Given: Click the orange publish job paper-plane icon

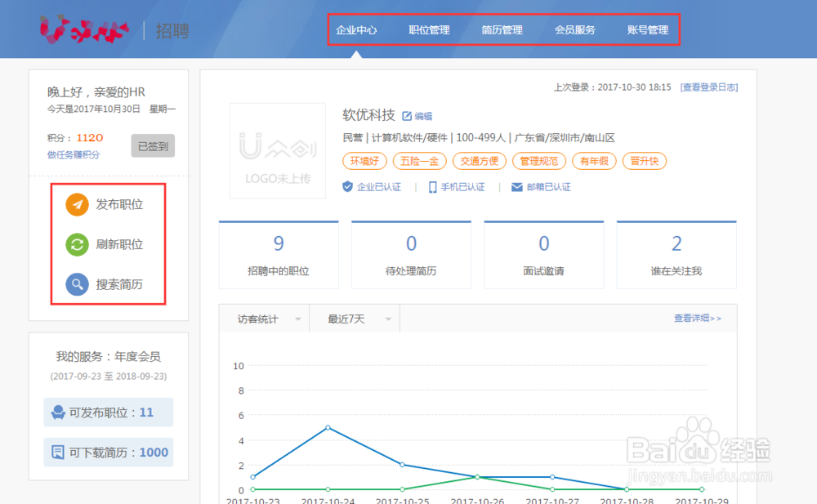Looking at the screenshot, I should [77, 204].
